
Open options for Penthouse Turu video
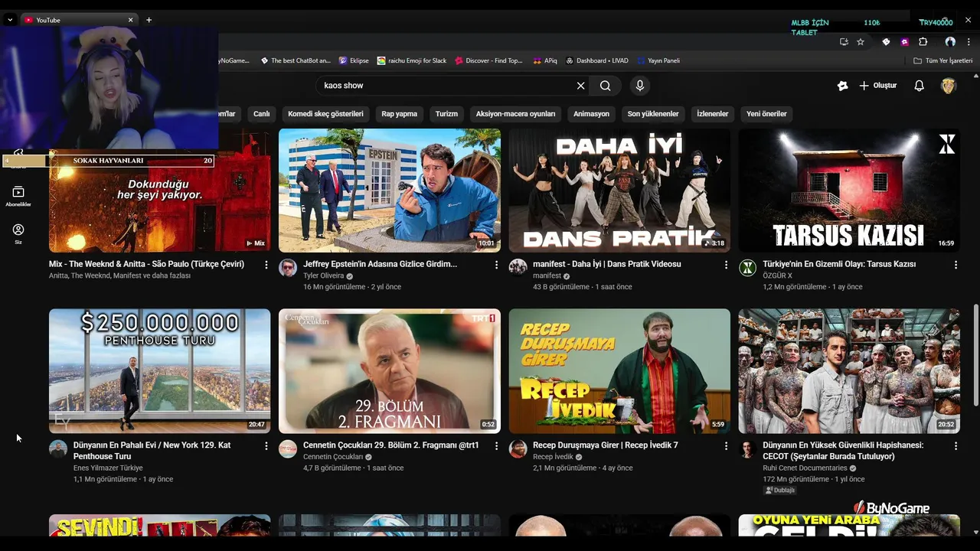point(266,445)
